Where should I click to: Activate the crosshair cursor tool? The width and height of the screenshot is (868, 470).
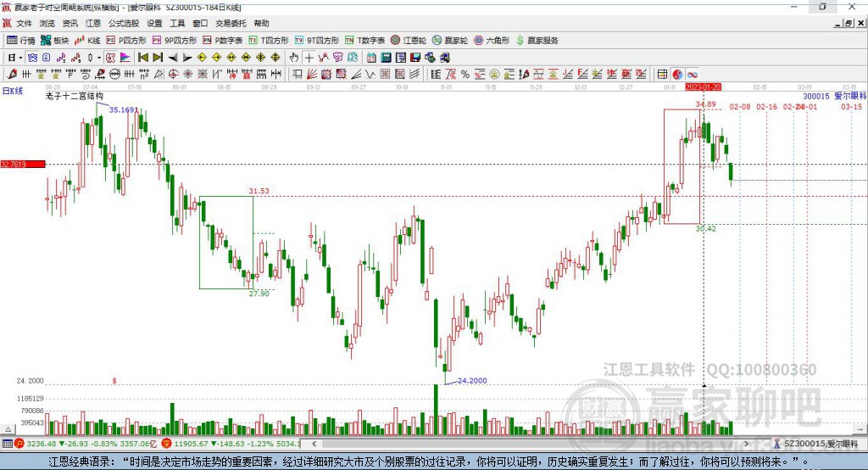click(309, 58)
